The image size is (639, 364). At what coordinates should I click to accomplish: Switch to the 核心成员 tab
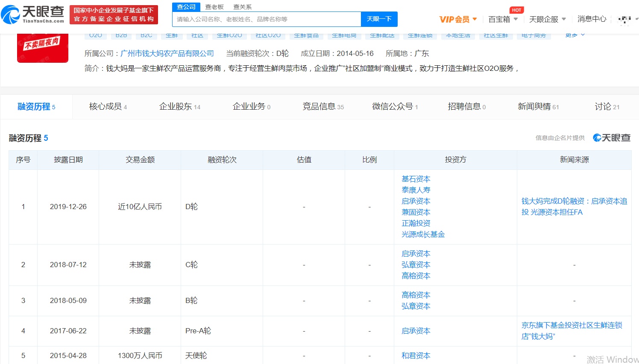click(108, 107)
